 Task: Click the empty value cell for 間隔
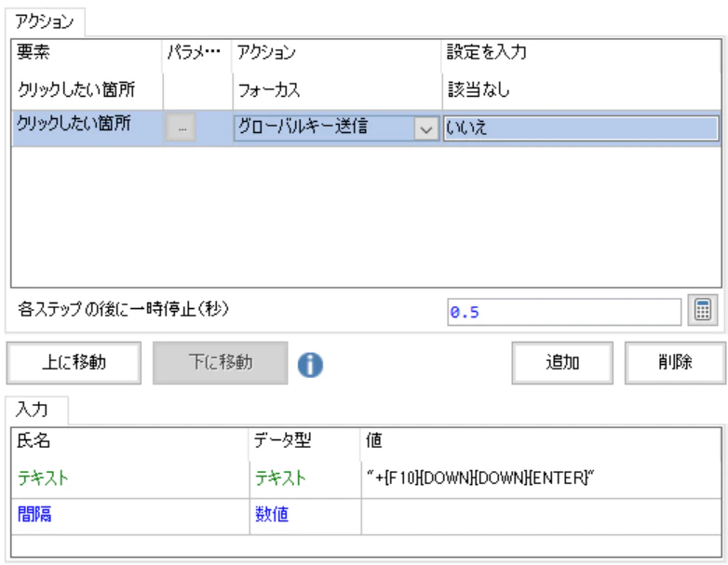(x=542, y=516)
